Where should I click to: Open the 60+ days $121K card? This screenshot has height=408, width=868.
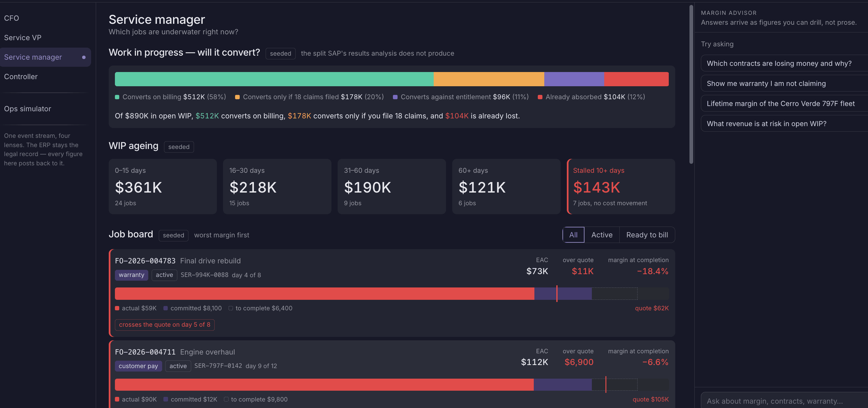(506, 186)
